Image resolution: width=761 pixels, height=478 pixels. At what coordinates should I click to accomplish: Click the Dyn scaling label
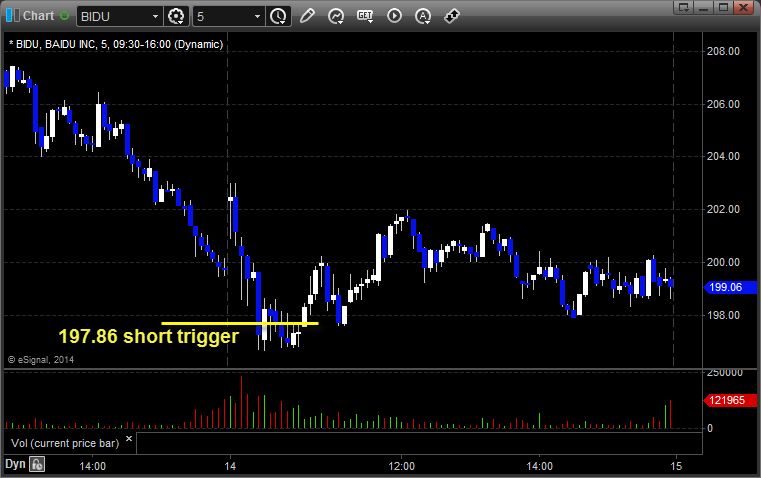click(x=15, y=464)
